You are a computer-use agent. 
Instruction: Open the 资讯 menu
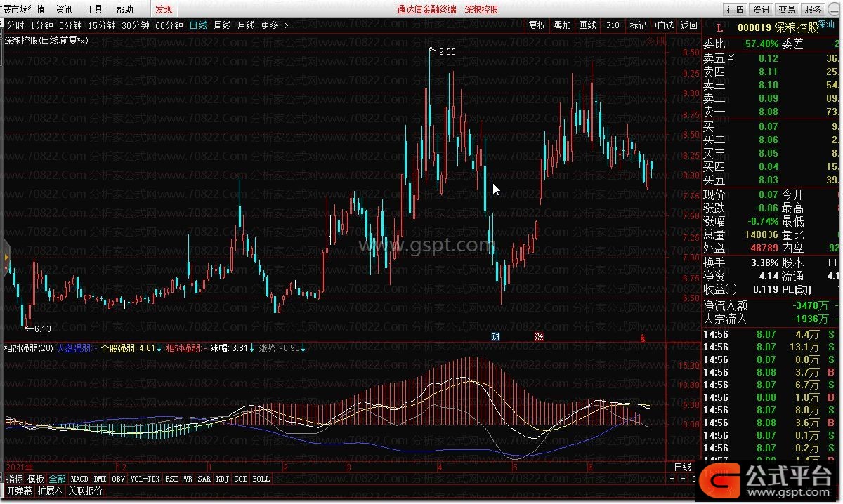point(64,9)
